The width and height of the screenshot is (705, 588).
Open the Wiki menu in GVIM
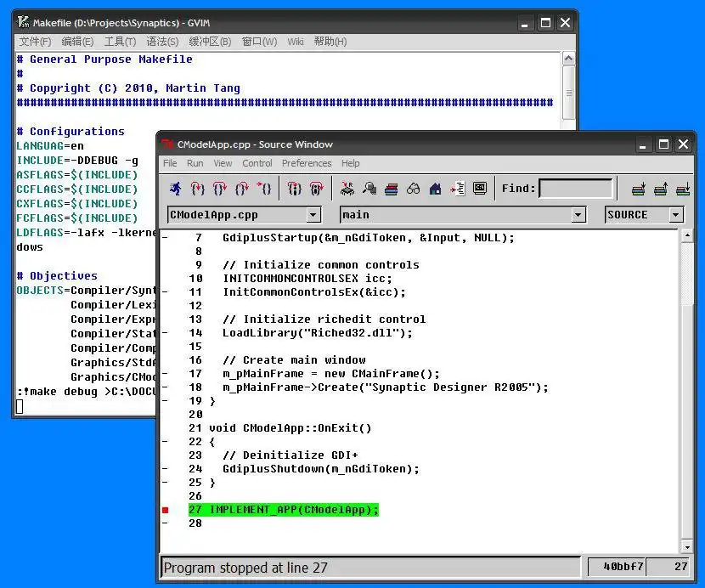click(296, 42)
